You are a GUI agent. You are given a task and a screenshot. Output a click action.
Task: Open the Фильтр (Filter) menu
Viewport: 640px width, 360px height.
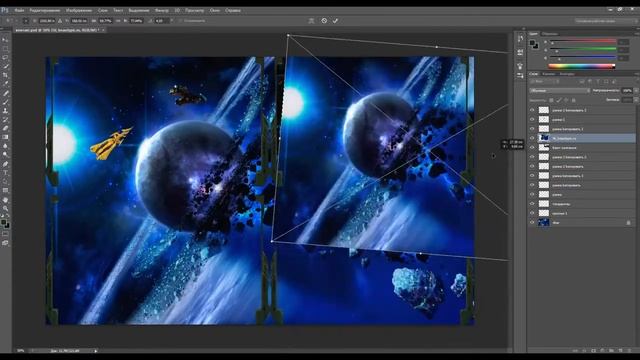[x=162, y=10]
